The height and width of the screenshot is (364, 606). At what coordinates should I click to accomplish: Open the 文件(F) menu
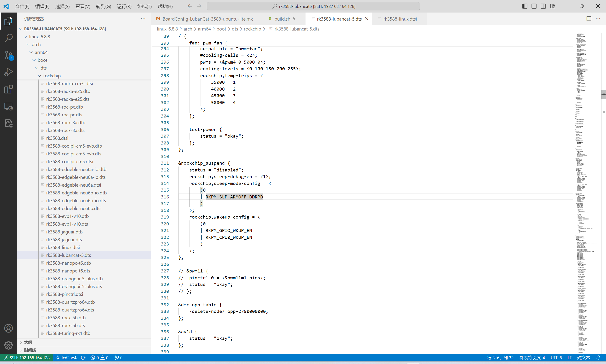click(22, 6)
